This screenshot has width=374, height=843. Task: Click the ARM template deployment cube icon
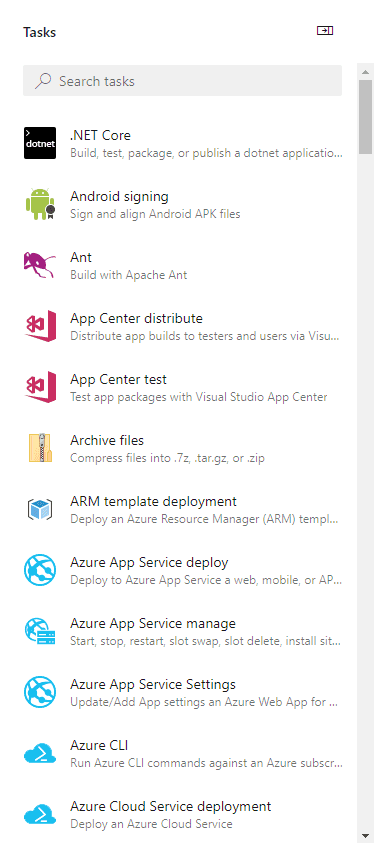tap(40, 509)
